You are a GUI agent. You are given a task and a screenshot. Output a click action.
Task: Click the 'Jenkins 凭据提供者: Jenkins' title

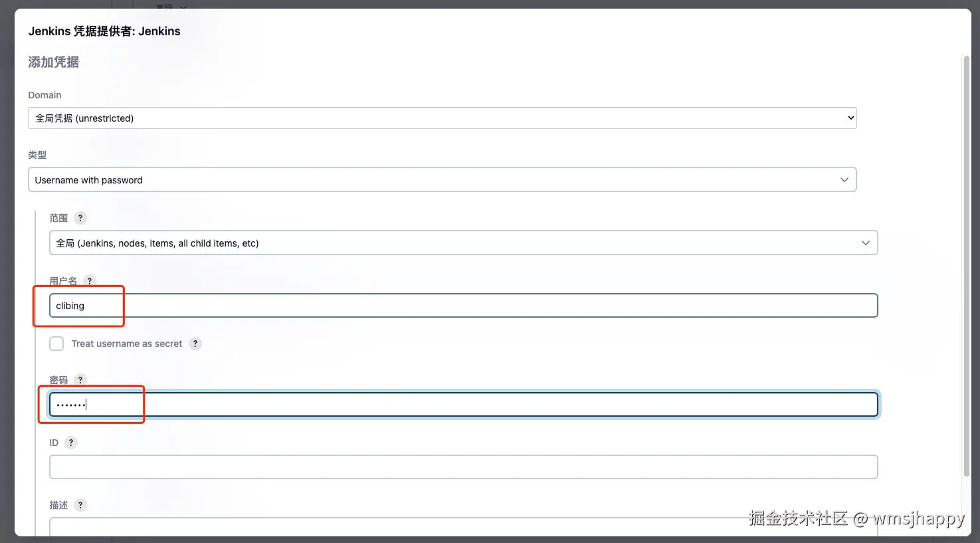point(104,31)
